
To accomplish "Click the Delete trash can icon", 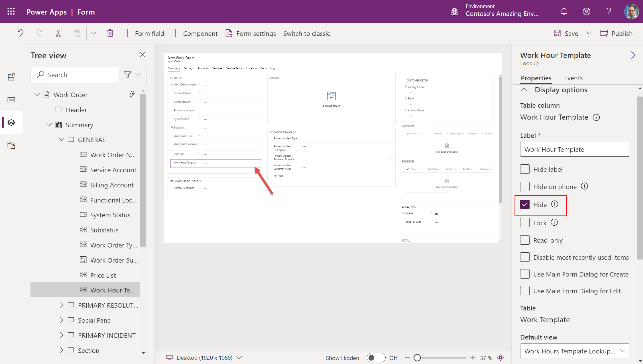I will (x=110, y=33).
